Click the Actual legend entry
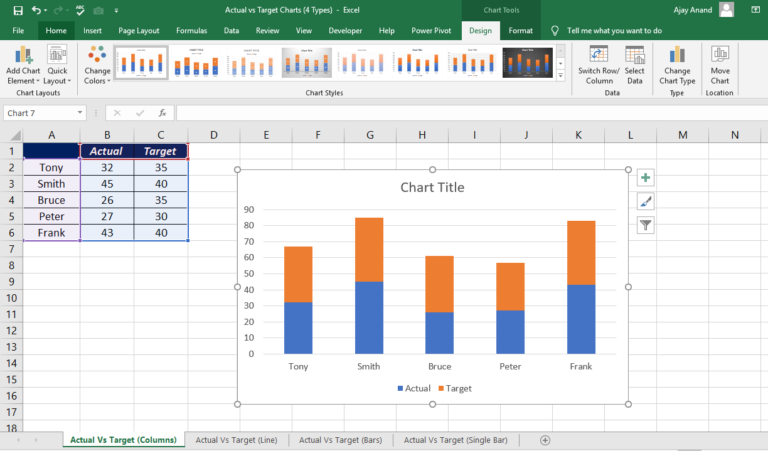768x451 pixels. pos(414,388)
